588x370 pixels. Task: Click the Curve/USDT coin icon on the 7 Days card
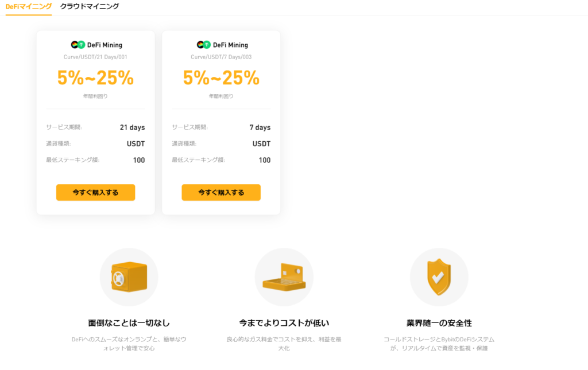click(x=204, y=45)
